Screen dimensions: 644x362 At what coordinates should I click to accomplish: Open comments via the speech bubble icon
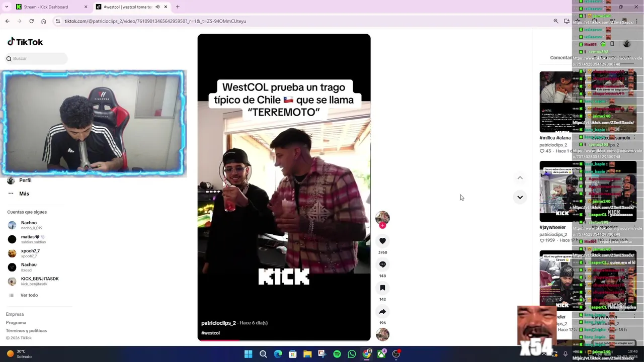click(x=382, y=264)
